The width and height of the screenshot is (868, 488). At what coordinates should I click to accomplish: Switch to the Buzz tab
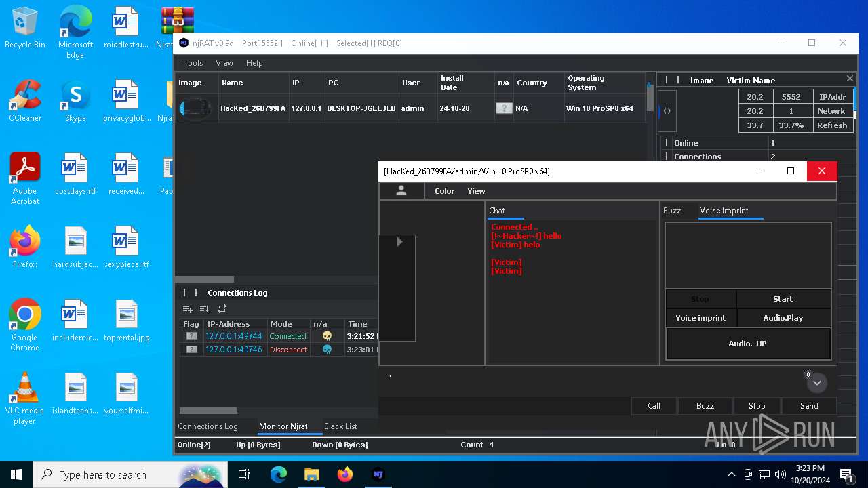pyautogui.click(x=672, y=211)
